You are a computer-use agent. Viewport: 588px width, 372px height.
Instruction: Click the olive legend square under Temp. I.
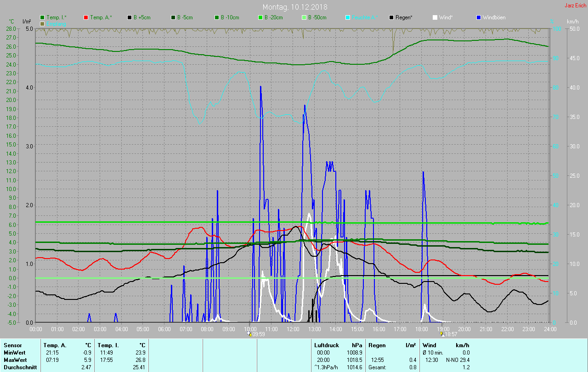coord(42,23)
